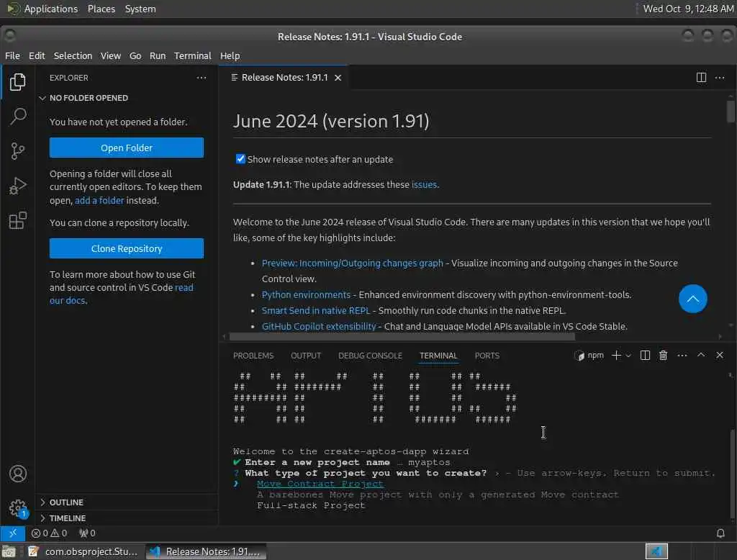
Task: Open the Run and Debug view icon
Action: (17, 186)
